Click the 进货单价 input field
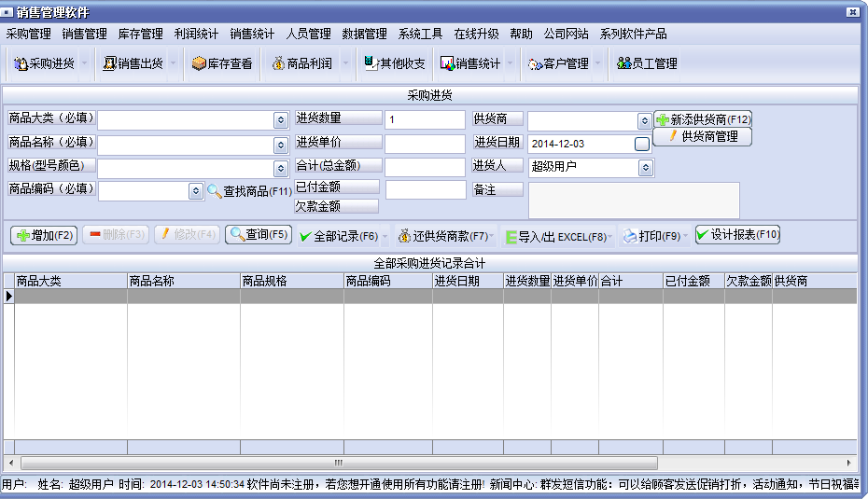 coord(425,144)
